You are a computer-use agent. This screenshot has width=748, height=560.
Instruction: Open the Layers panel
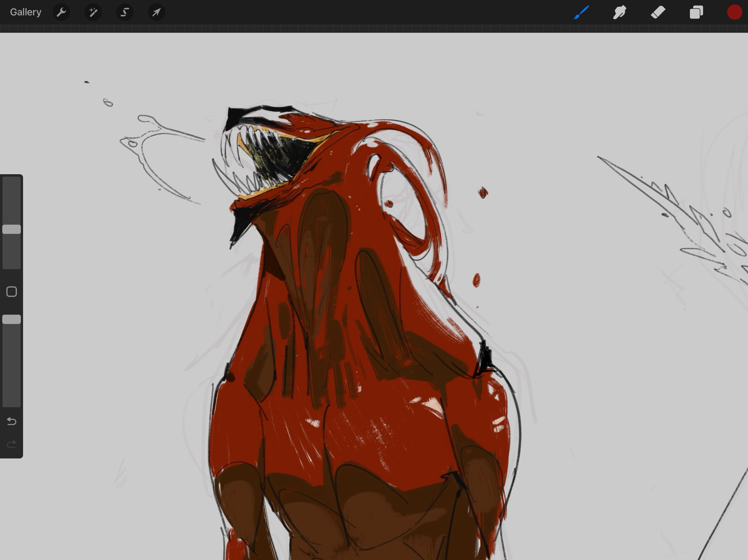click(696, 12)
